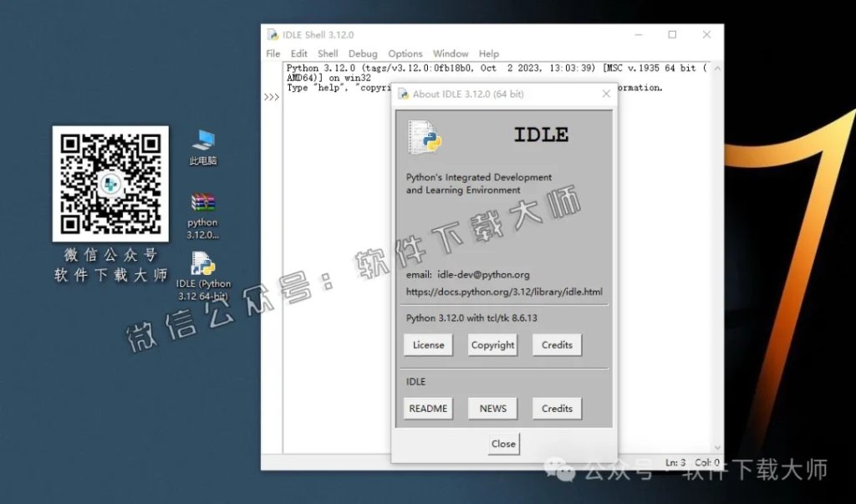Click the >>> prompt marker in the sidebar
This screenshot has height=504, width=856.
coord(271,96)
